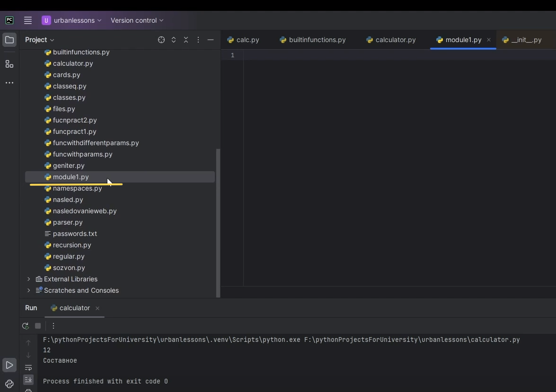
Task: Switch to the calc.py editor tab
Action: [x=243, y=40]
